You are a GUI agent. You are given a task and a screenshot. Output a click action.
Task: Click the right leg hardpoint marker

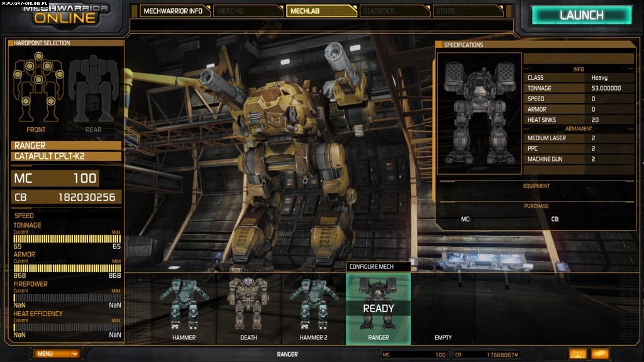click(x=51, y=101)
